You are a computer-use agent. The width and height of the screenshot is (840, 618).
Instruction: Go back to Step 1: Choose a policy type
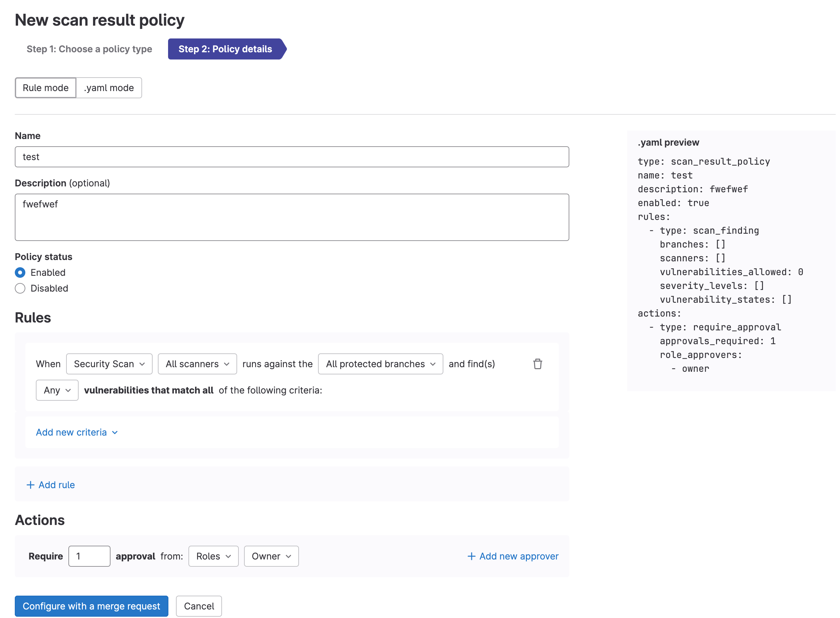point(89,49)
